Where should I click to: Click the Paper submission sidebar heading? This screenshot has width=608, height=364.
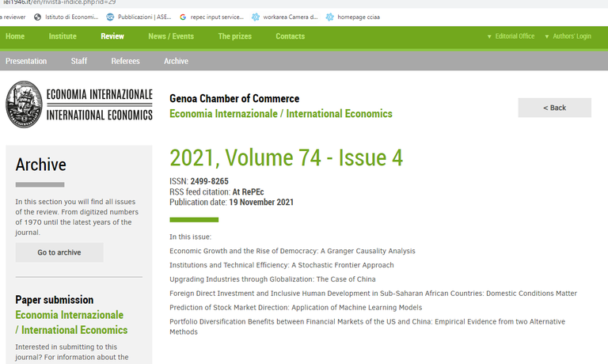coord(55,300)
